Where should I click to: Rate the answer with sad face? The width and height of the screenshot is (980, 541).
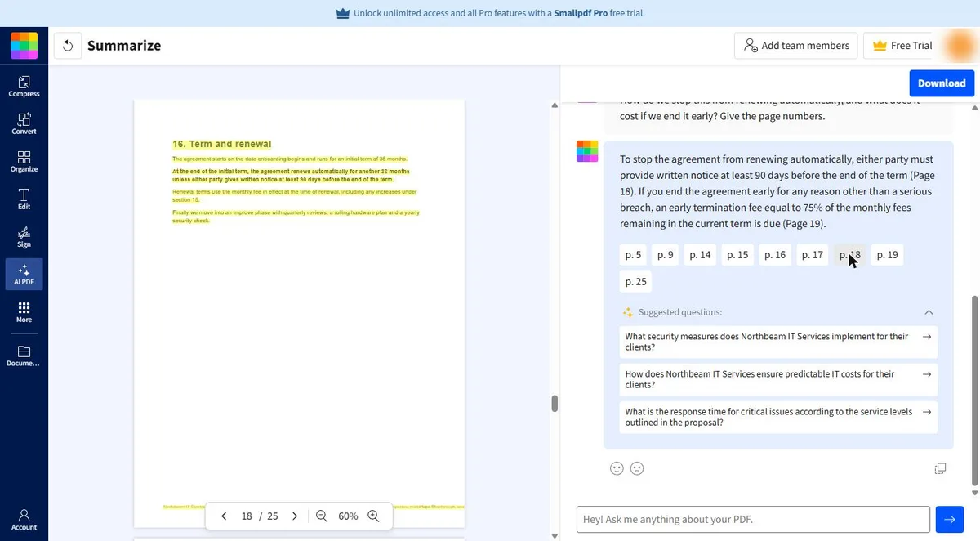(637, 468)
